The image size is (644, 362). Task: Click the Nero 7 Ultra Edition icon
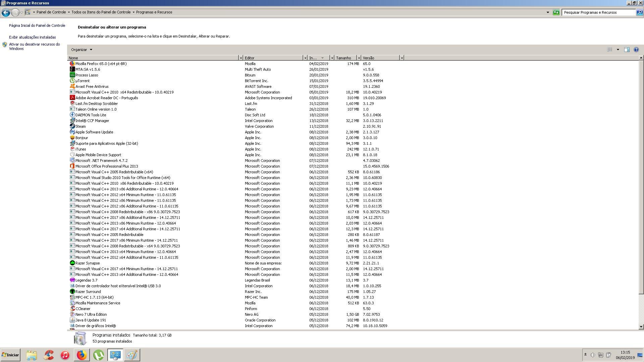72,314
